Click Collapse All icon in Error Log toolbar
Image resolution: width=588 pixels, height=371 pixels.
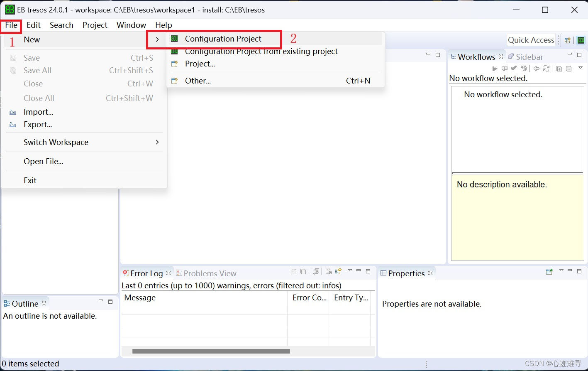coord(303,272)
